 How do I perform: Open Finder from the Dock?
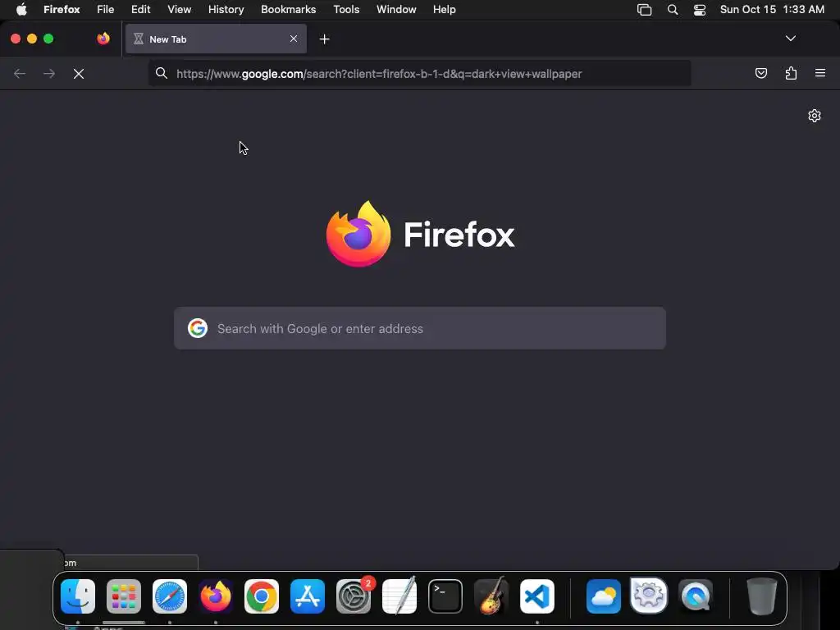point(78,596)
